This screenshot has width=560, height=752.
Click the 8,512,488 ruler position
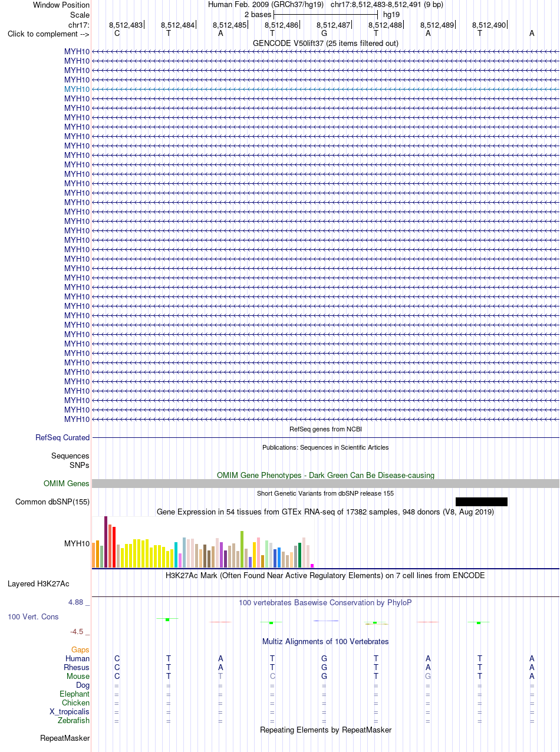click(385, 25)
